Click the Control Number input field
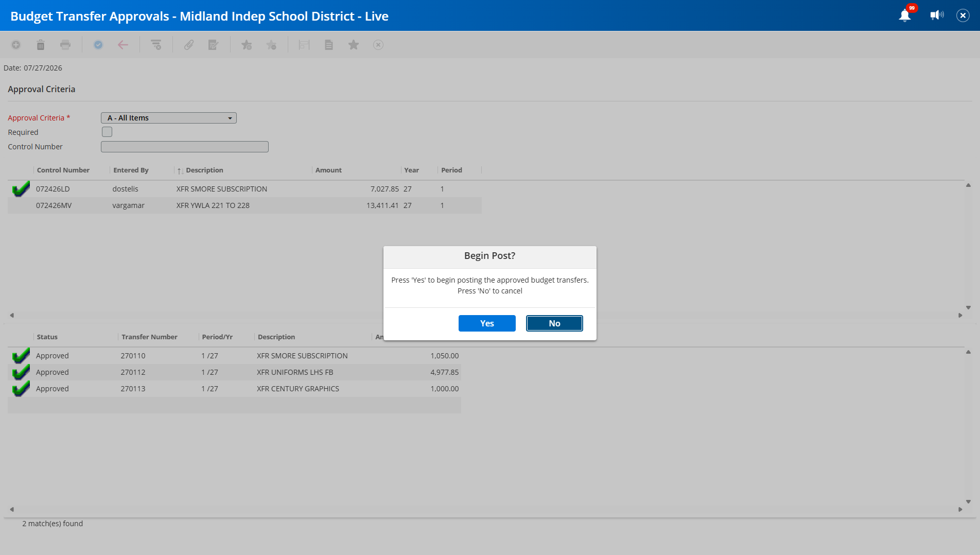980x555 pixels. coord(185,147)
